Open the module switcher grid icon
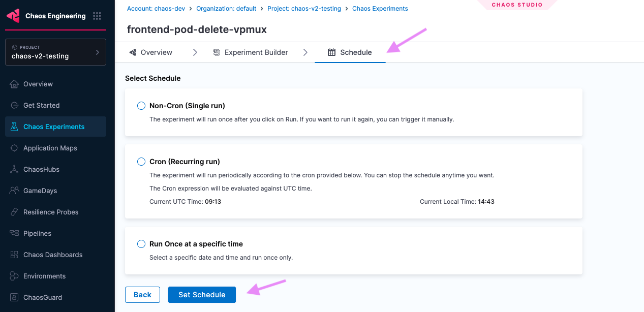644x312 pixels. (x=97, y=16)
